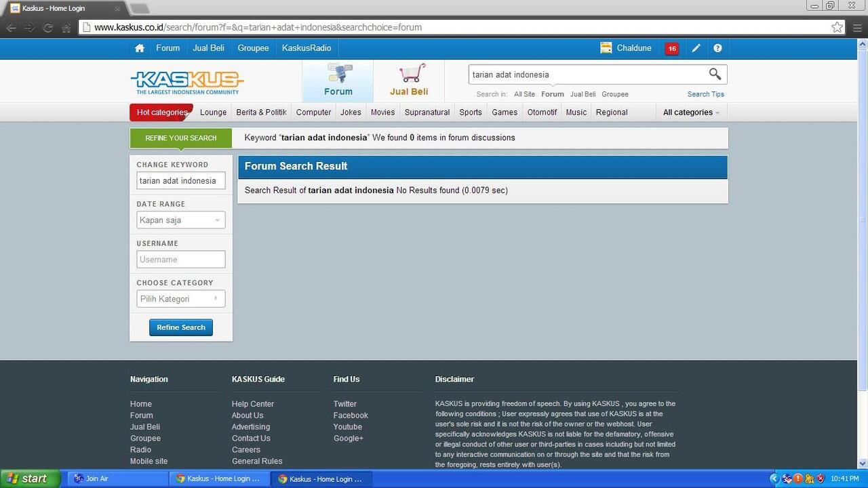
Task: Open the Berita & Politik category
Action: tap(261, 113)
